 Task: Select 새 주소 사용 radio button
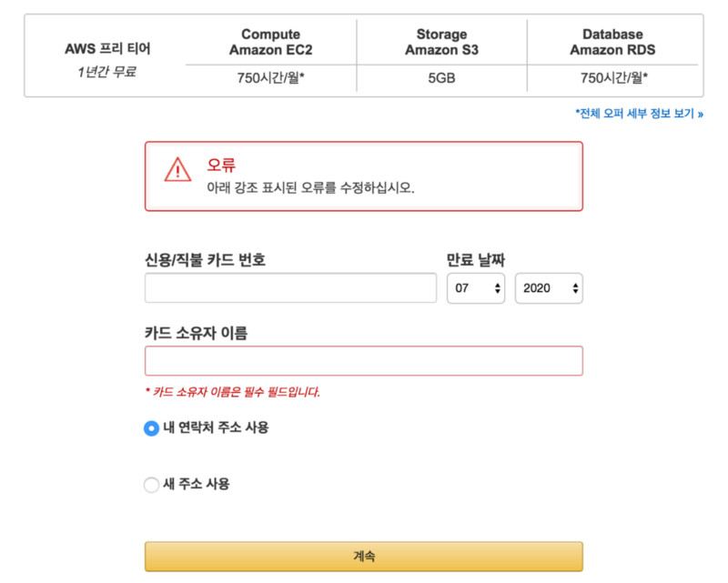151,485
